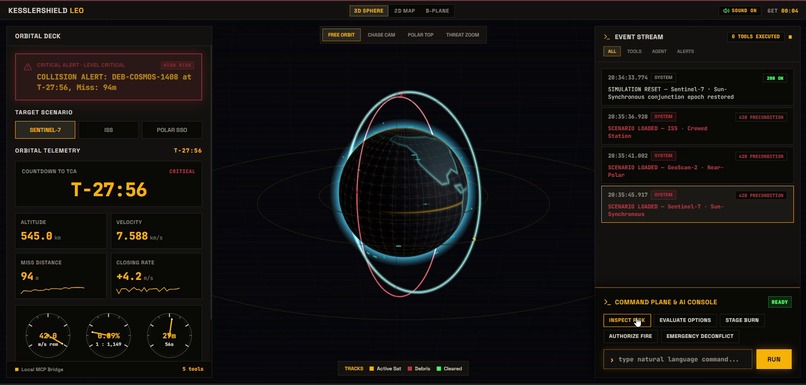Choose the THREAT ZOOM camera mode
806x385 pixels.
(463, 35)
